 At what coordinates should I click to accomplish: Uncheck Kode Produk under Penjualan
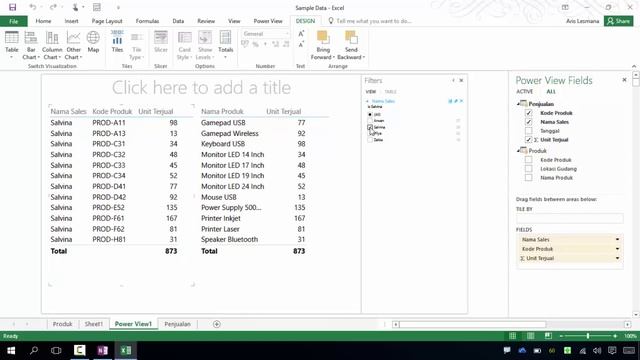pos(529,113)
